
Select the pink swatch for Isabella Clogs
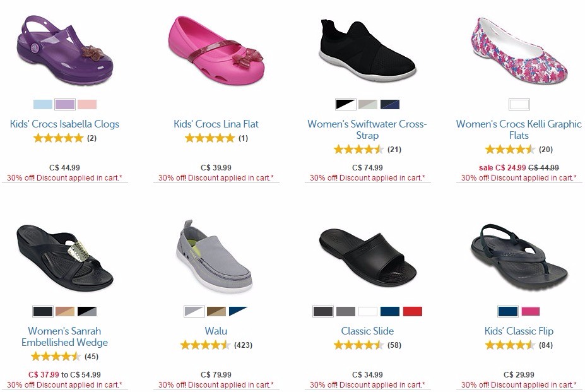(87, 105)
